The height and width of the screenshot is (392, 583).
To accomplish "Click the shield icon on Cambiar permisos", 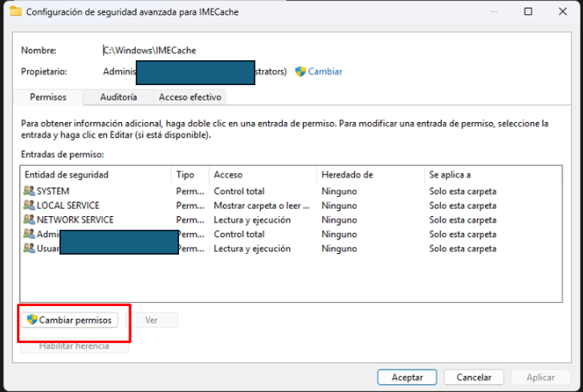I will click(x=32, y=320).
